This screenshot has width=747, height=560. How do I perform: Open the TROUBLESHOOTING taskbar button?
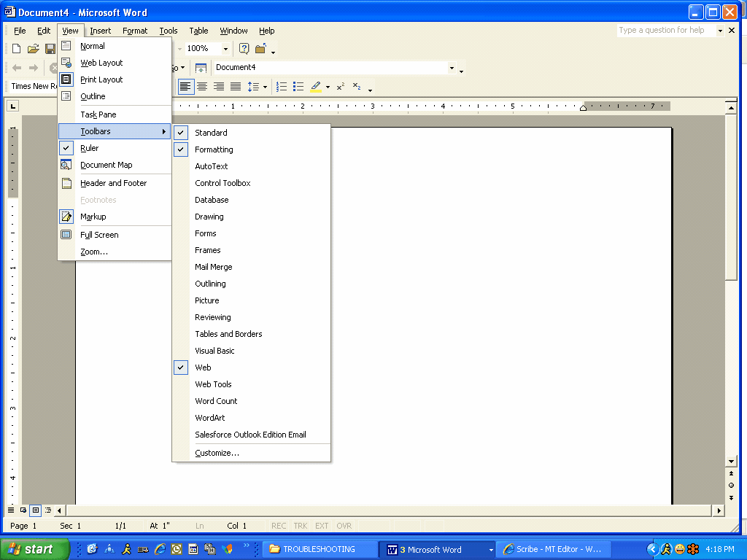coord(320,549)
